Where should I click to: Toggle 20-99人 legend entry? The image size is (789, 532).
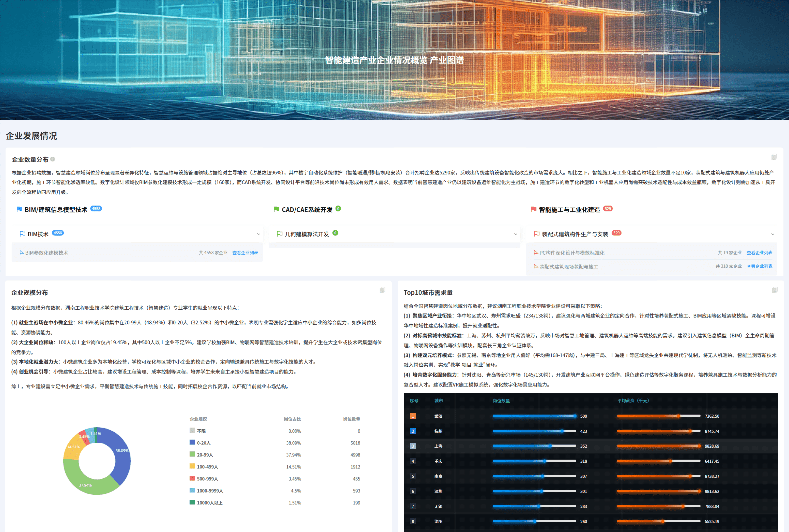click(205, 455)
